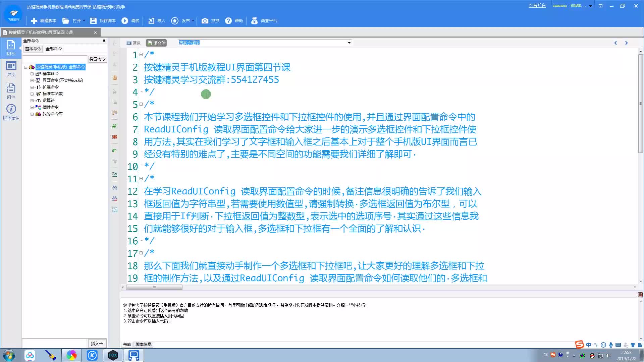644x362 pixels.
Task: Open the 打开 dropdown arrow
Action: pyautogui.click(x=84, y=21)
